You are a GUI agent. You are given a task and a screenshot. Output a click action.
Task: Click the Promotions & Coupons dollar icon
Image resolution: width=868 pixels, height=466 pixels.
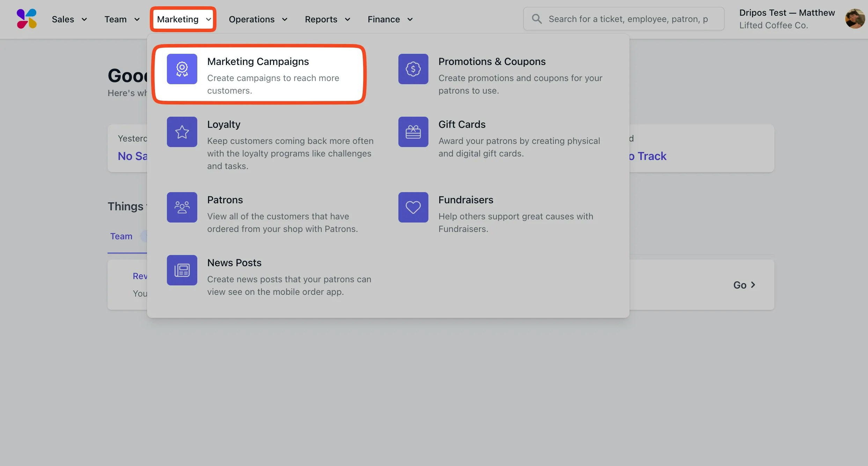point(413,69)
